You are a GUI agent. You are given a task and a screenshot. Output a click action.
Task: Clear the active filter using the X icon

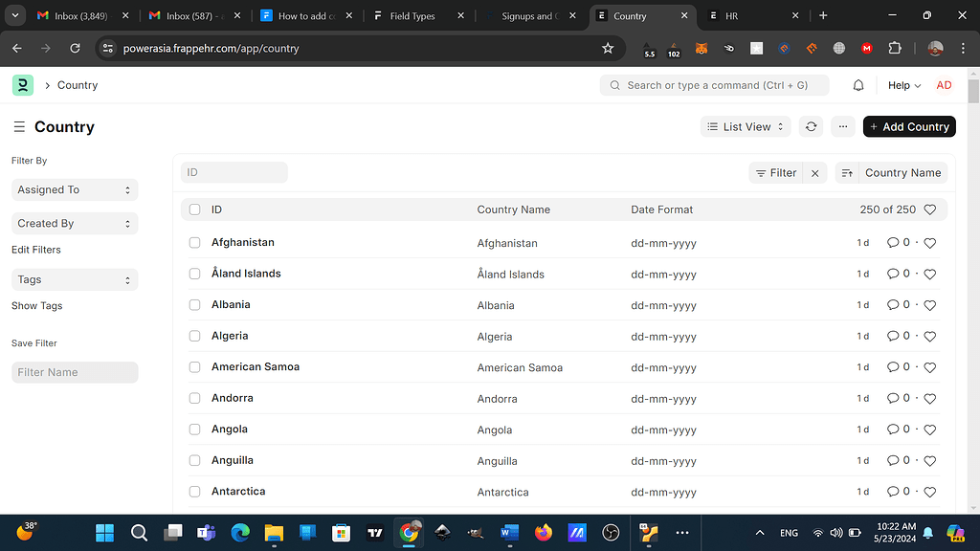(814, 173)
